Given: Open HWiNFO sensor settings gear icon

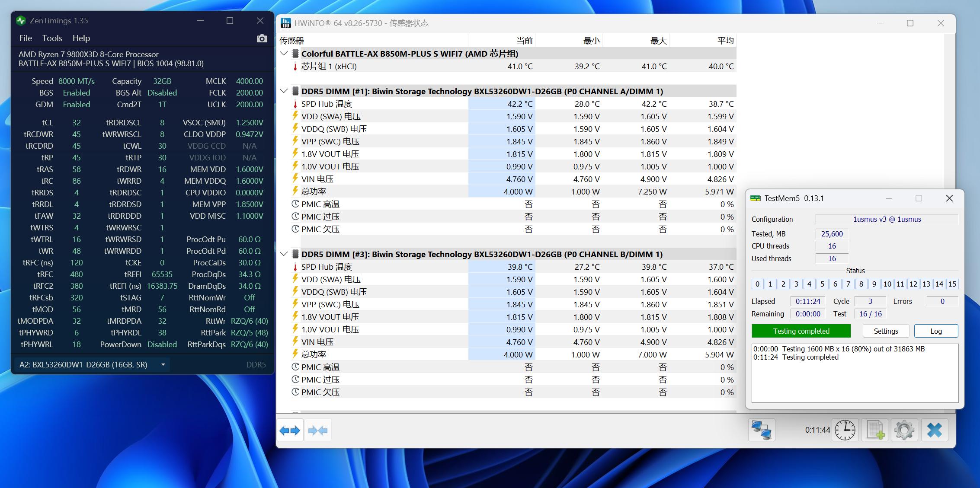Looking at the screenshot, I should coord(904,431).
